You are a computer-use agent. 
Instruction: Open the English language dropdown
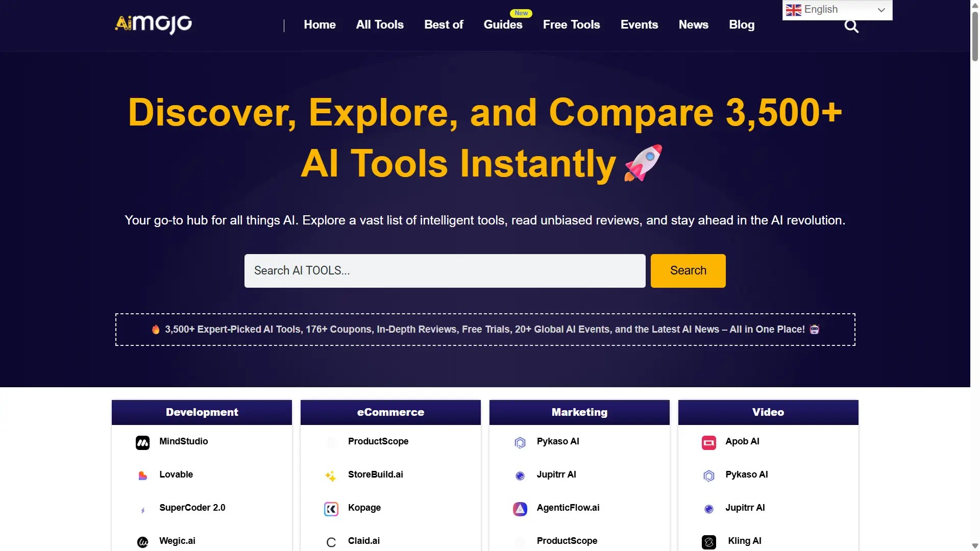(837, 10)
